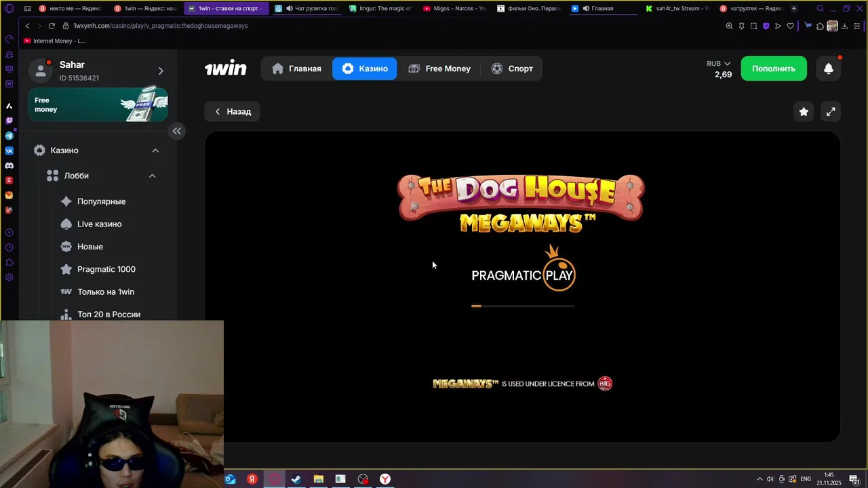This screenshot has height=488, width=868.
Task: Open notifications bell
Action: click(x=829, y=68)
